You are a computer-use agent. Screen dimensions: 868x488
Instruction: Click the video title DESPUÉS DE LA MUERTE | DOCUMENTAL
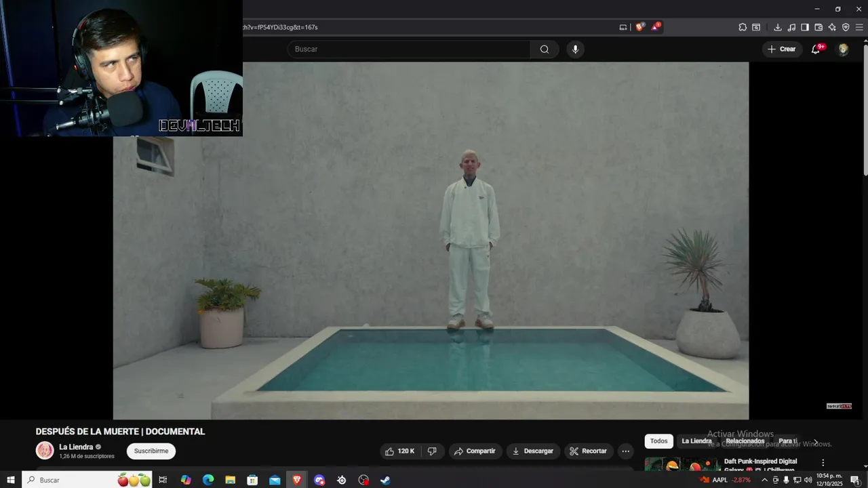point(120,432)
